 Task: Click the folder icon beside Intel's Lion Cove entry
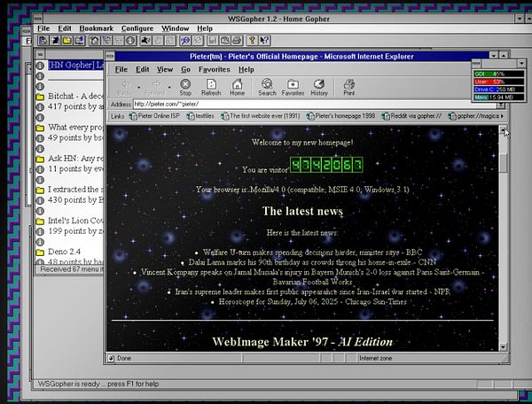[x=40, y=221]
